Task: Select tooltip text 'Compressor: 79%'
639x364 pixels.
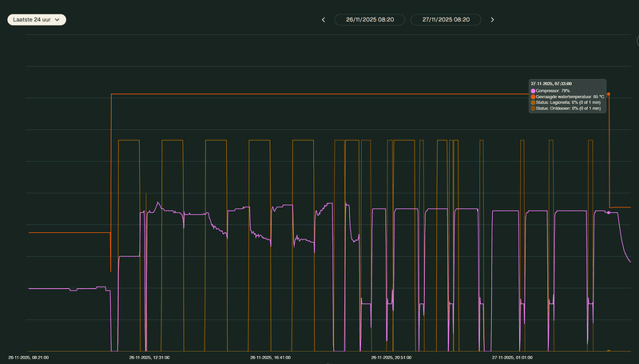Action: [x=553, y=91]
